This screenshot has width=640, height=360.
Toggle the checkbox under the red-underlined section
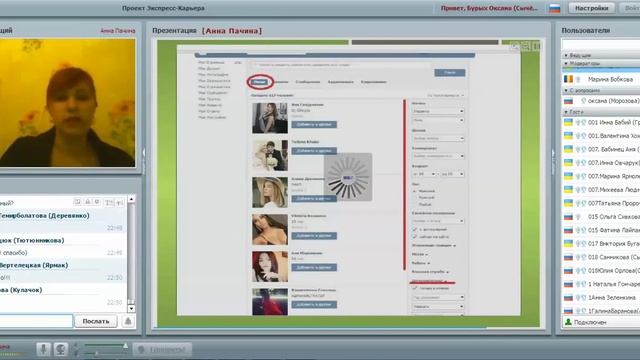coord(415,288)
